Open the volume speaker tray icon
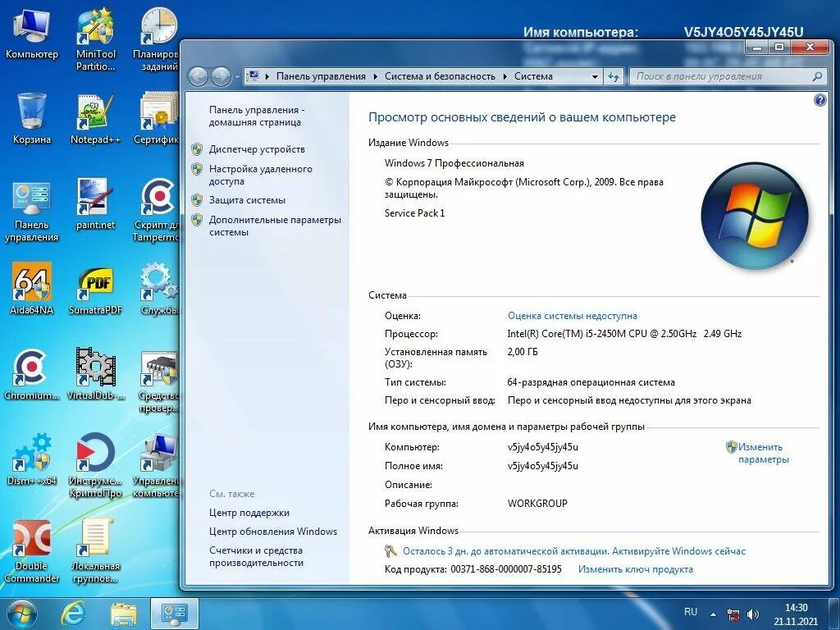This screenshot has width=840, height=630. [x=753, y=614]
